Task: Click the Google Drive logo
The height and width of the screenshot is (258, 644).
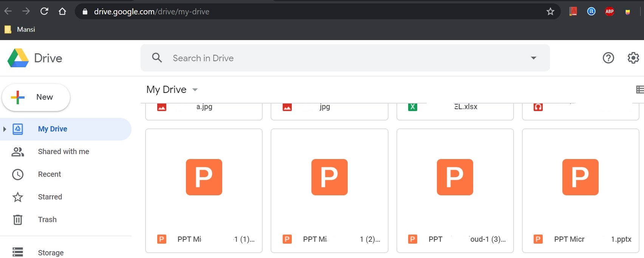Action: 18,58
